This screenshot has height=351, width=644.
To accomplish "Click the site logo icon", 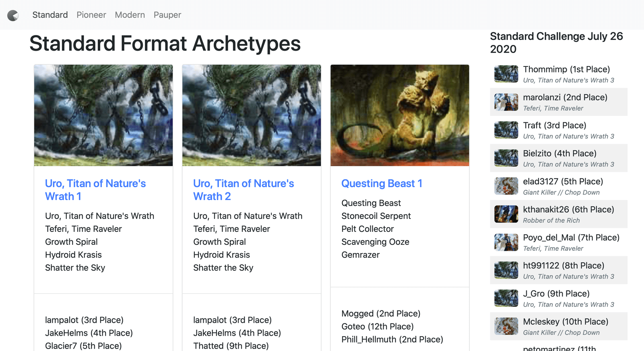I will tap(13, 15).
